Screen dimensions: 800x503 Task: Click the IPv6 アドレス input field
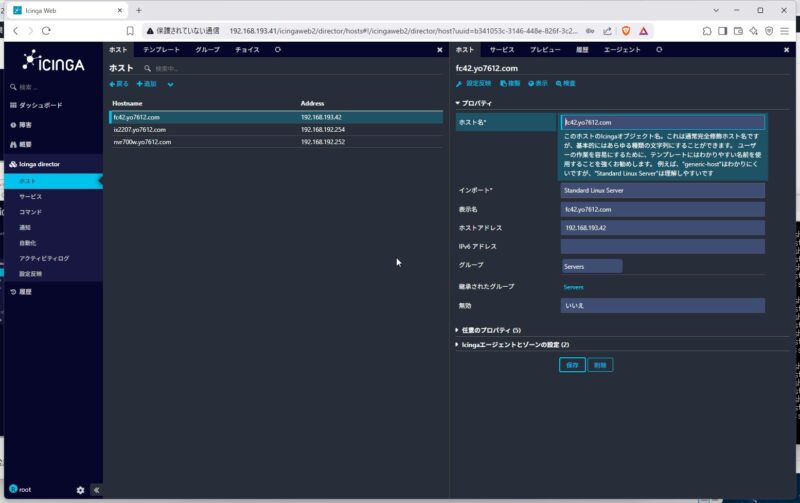tap(663, 246)
